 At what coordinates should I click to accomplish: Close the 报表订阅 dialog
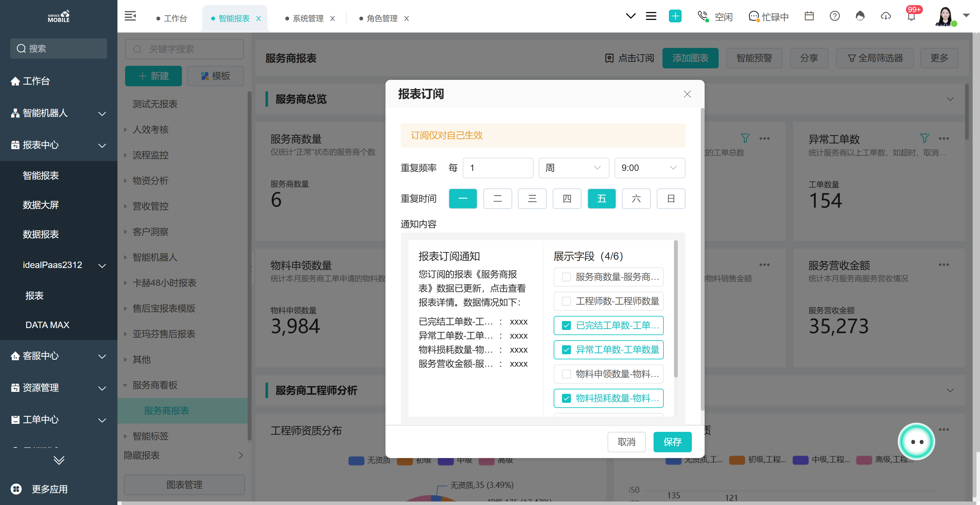point(687,94)
